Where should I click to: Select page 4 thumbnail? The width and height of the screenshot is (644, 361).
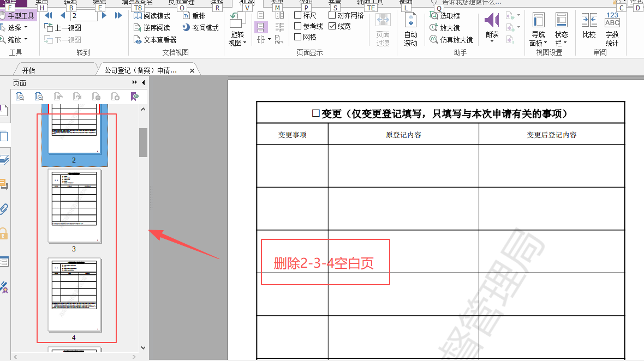(74, 294)
